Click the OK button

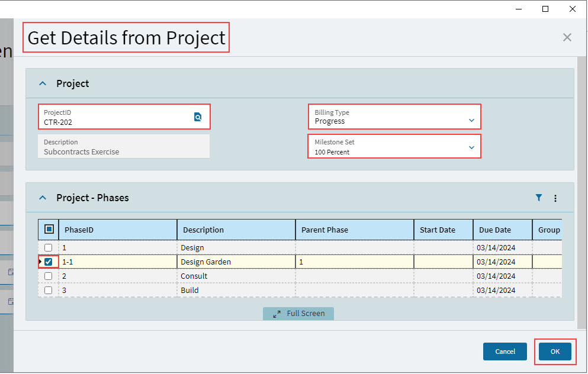(x=555, y=352)
